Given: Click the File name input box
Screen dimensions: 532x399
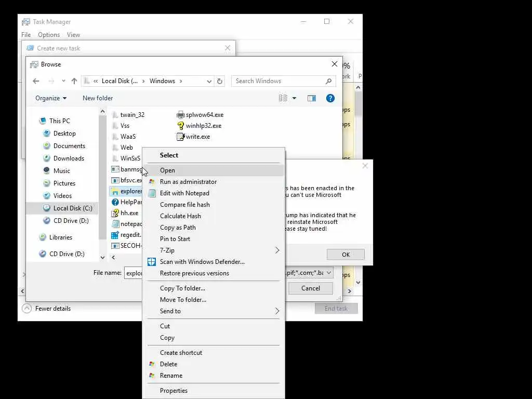Looking at the screenshot, I should (134, 273).
